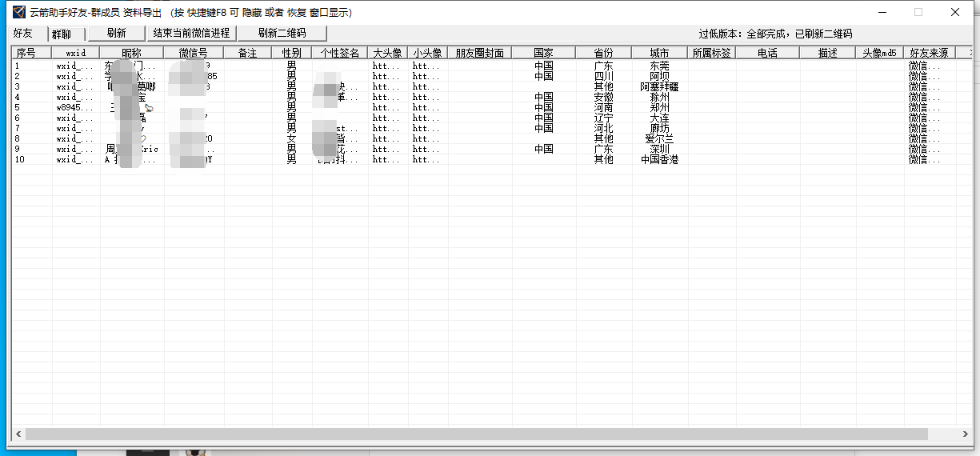Image resolution: width=980 pixels, height=456 pixels.
Task: Click the 头像md5 column header
Action: [x=880, y=53]
